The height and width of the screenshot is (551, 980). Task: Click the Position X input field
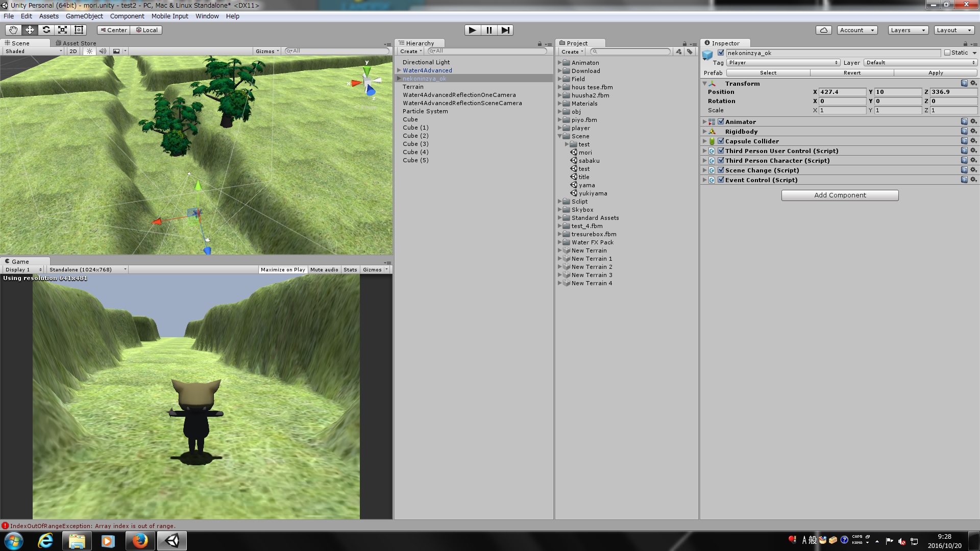pos(842,92)
